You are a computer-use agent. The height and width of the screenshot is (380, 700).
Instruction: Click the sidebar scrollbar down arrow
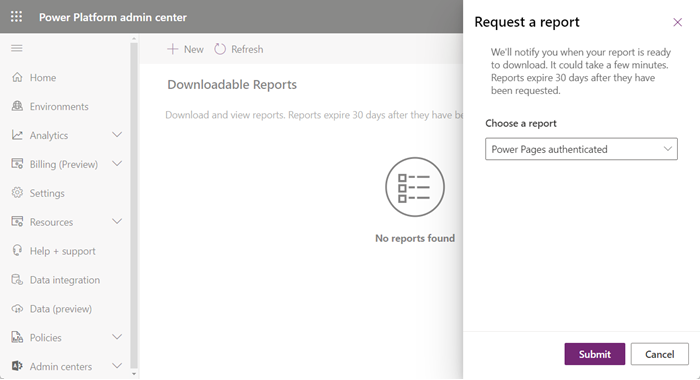coord(134,374)
